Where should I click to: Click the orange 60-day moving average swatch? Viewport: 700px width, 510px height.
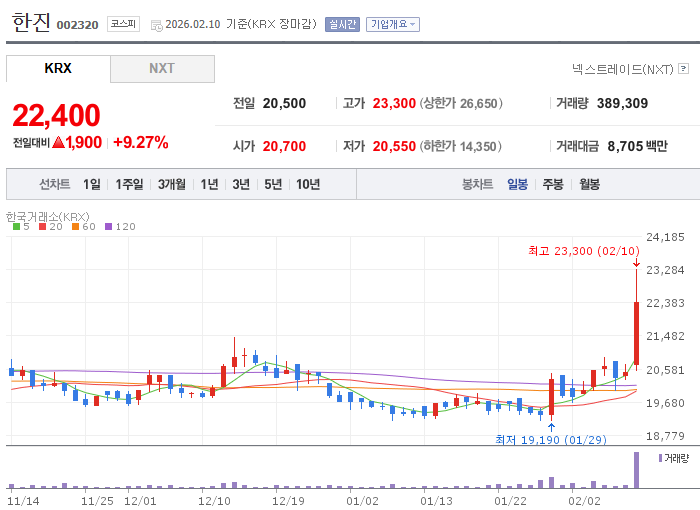75,227
